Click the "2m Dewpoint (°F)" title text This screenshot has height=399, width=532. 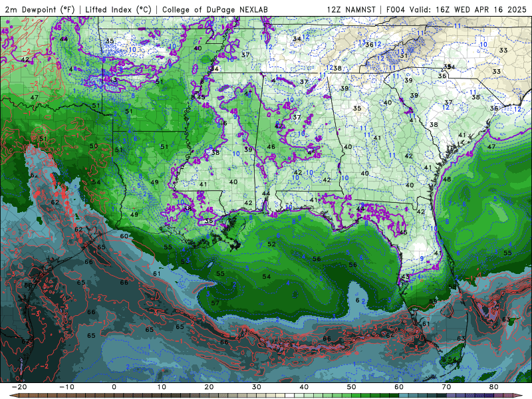pyautogui.click(x=40, y=9)
